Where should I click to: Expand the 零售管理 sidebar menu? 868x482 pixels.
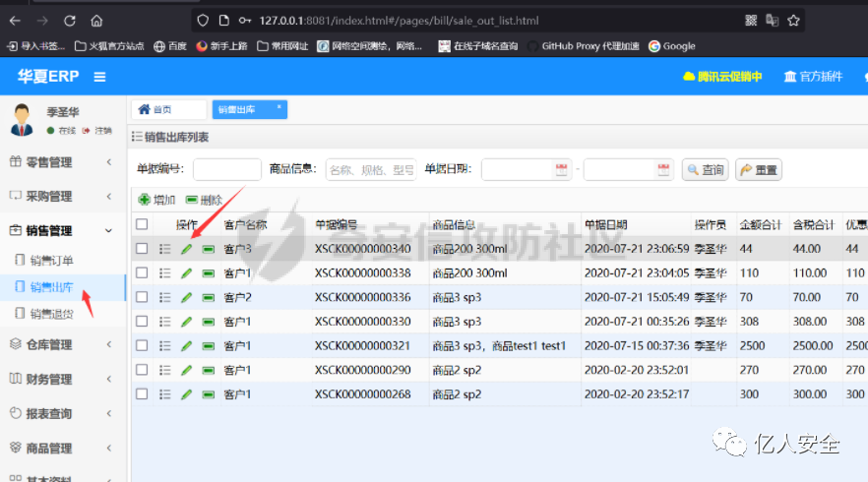[x=62, y=162]
